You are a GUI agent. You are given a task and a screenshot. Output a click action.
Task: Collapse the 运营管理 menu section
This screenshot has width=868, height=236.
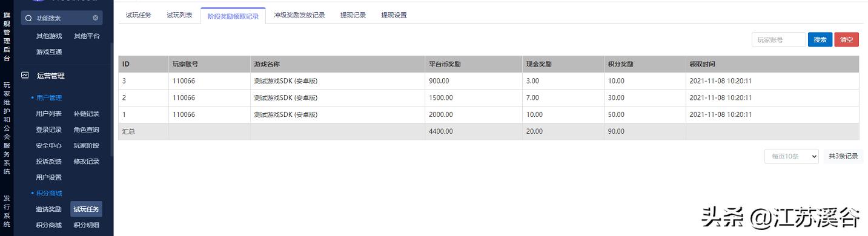click(51, 76)
